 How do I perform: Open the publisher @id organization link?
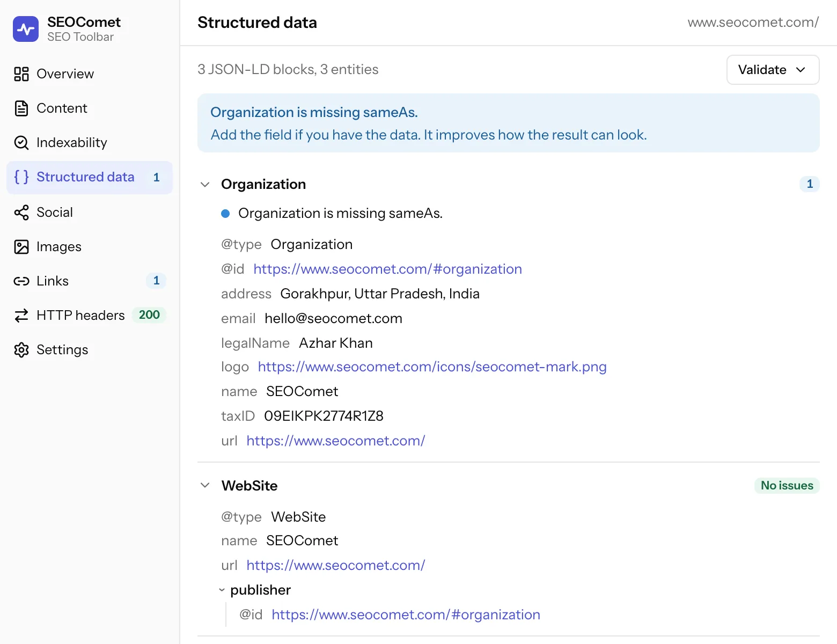pos(406,615)
